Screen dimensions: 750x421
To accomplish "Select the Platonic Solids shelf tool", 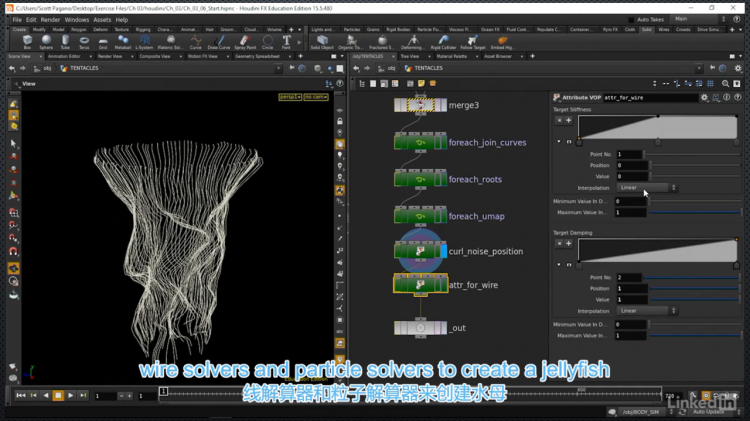I will (170, 42).
